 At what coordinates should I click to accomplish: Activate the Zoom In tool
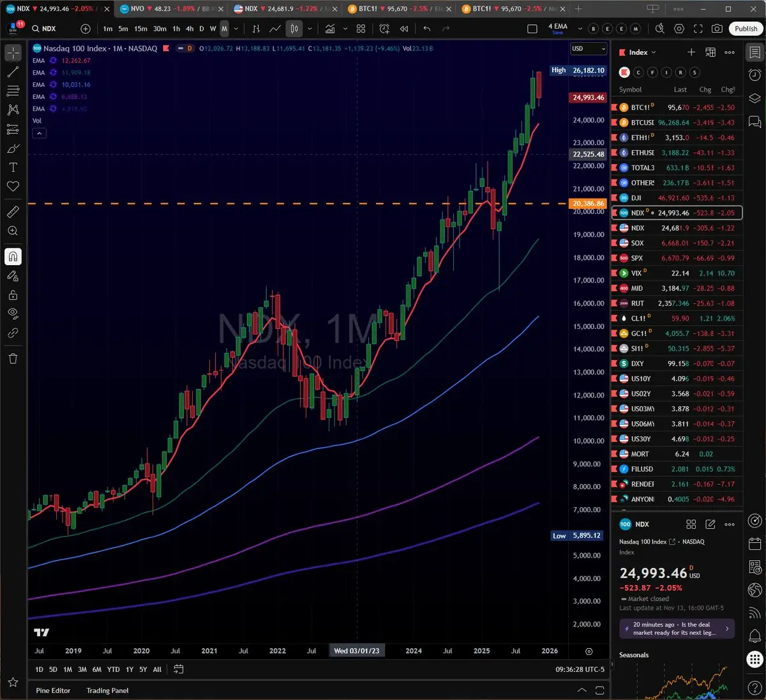(13, 231)
